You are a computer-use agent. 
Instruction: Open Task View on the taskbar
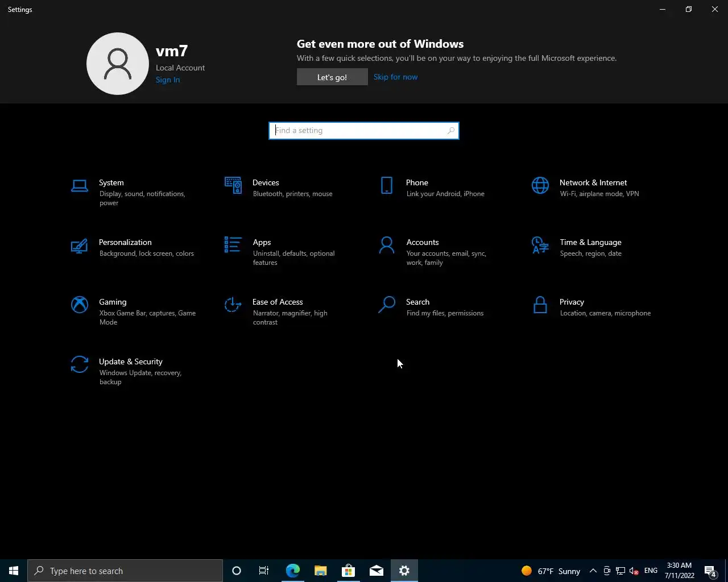pyautogui.click(x=264, y=571)
